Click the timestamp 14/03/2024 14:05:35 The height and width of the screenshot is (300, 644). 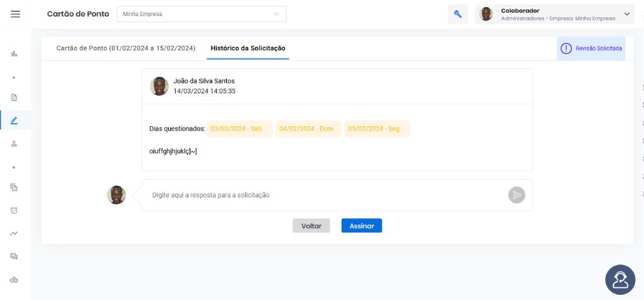pos(204,91)
